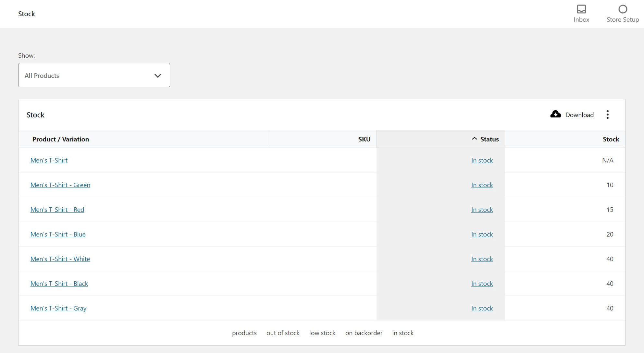Click the chevron on the All Products selector
The width and height of the screenshot is (644, 353).
point(158,75)
